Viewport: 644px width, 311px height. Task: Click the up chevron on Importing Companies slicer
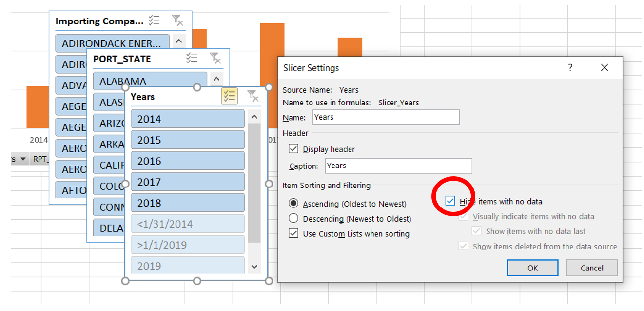179,41
